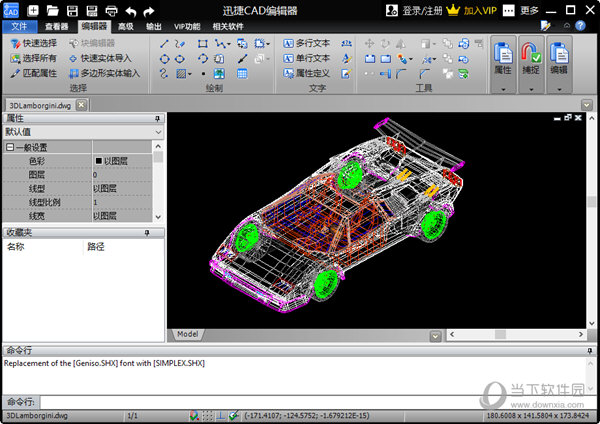
Task: Select the Line drawing tool
Action: point(164,44)
